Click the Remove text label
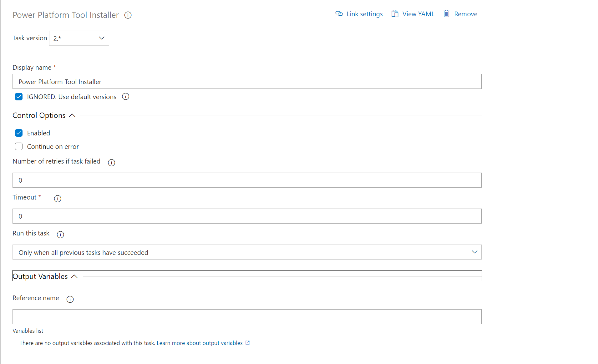This screenshot has height=364, width=598. [x=466, y=14]
